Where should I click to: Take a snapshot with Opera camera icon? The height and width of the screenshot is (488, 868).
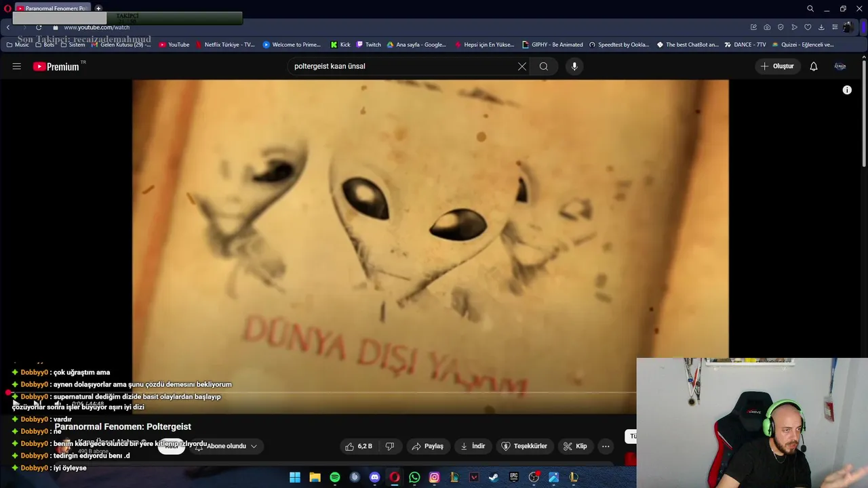pos(767,27)
